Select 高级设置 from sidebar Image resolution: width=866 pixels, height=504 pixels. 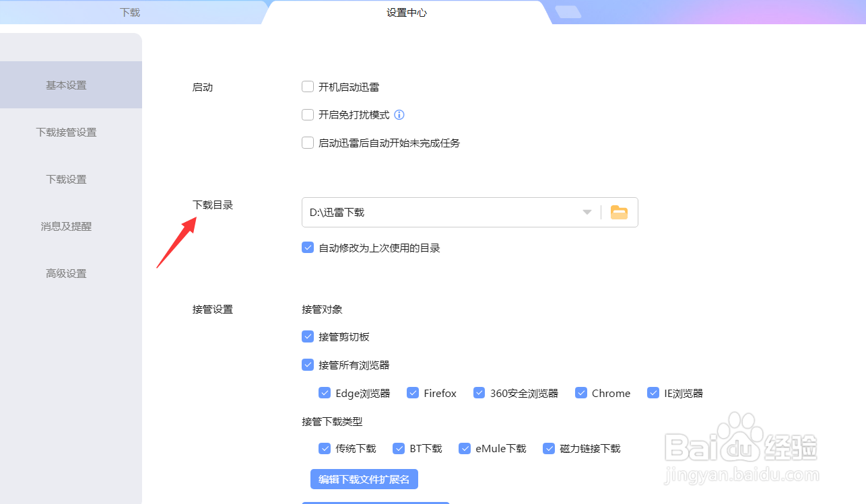(x=65, y=273)
